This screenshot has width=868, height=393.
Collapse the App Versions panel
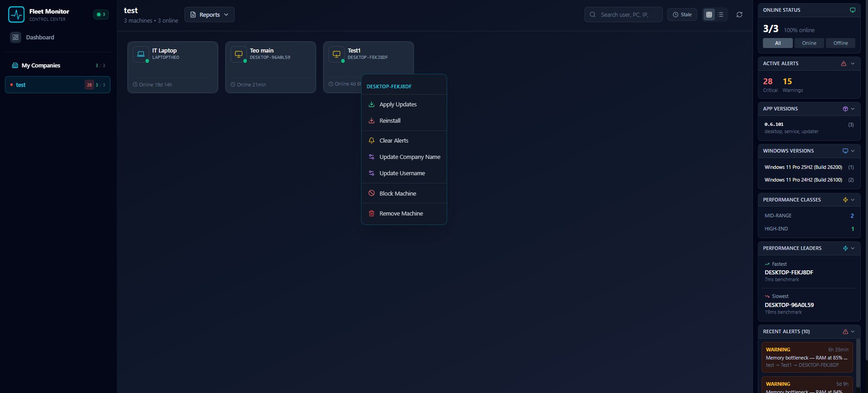coord(853,109)
